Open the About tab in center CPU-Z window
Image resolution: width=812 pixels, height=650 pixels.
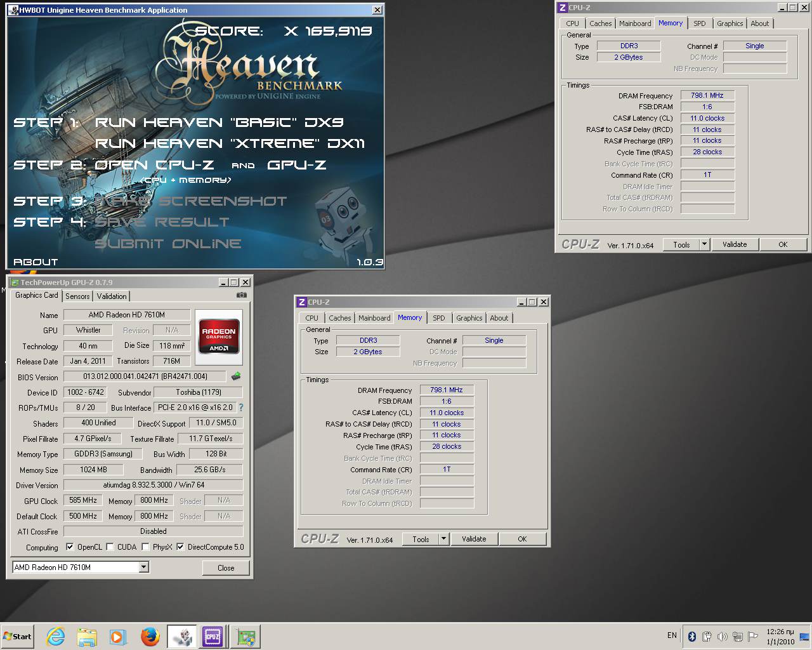pos(499,318)
